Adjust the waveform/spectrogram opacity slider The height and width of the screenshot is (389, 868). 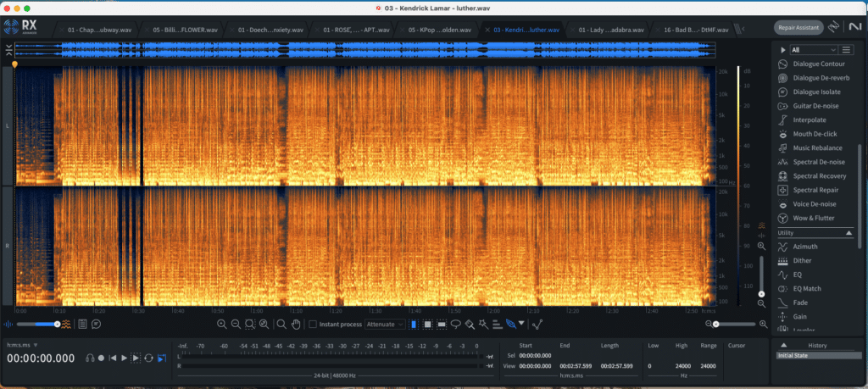point(37,325)
